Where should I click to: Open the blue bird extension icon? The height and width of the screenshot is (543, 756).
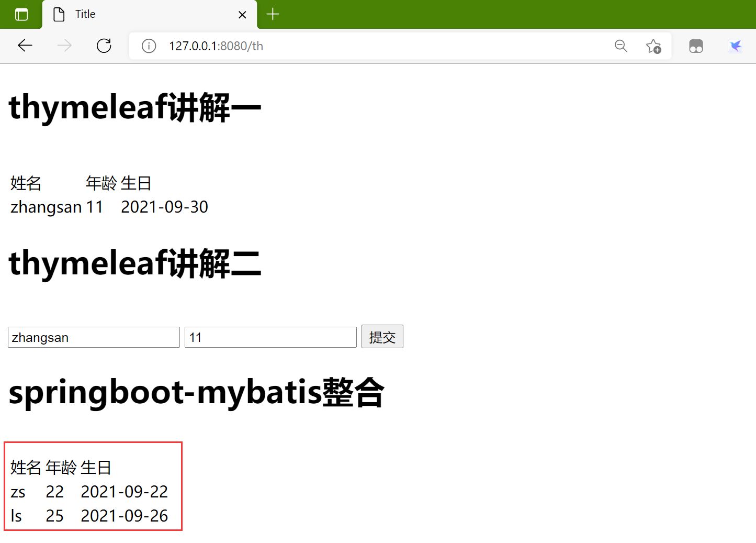coord(735,46)
